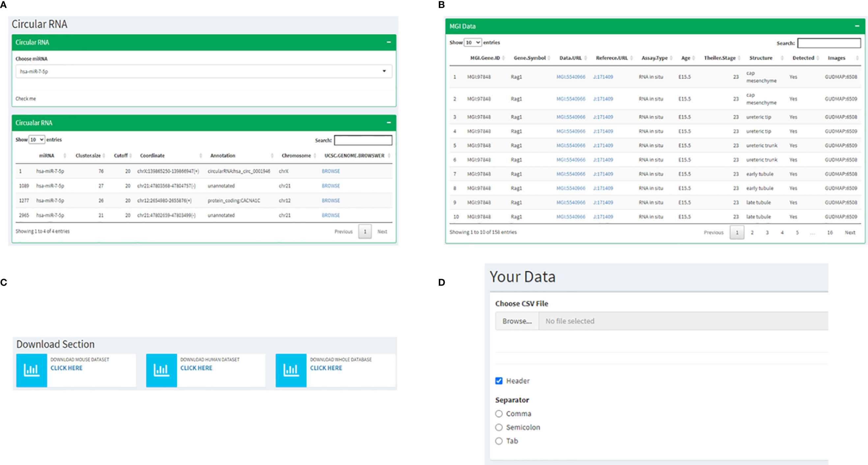Click the No file selected field
Screen dimensions: 868x465
pos(683,321)
